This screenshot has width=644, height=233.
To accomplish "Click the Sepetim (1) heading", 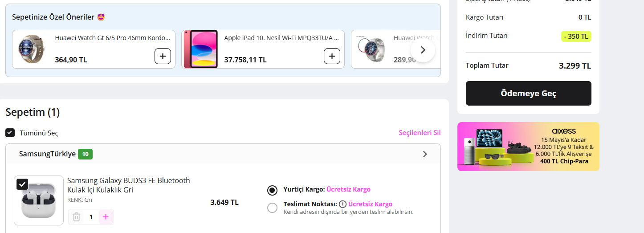I will (x=33, y=112).
